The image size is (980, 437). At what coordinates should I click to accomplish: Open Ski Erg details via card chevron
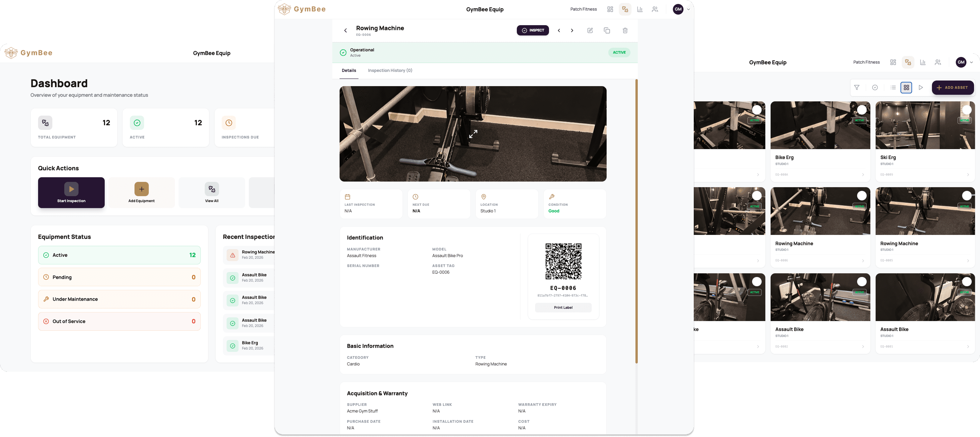coord(968,175)
